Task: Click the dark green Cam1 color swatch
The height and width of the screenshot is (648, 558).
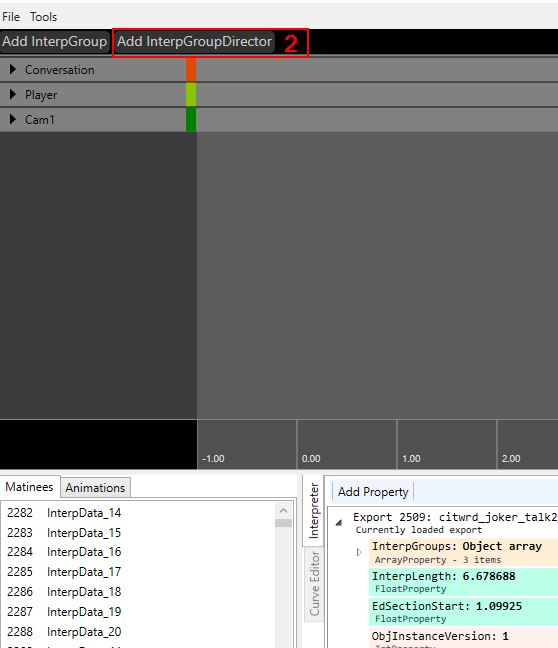Action: pyautogui.click(x=191, y=119)
